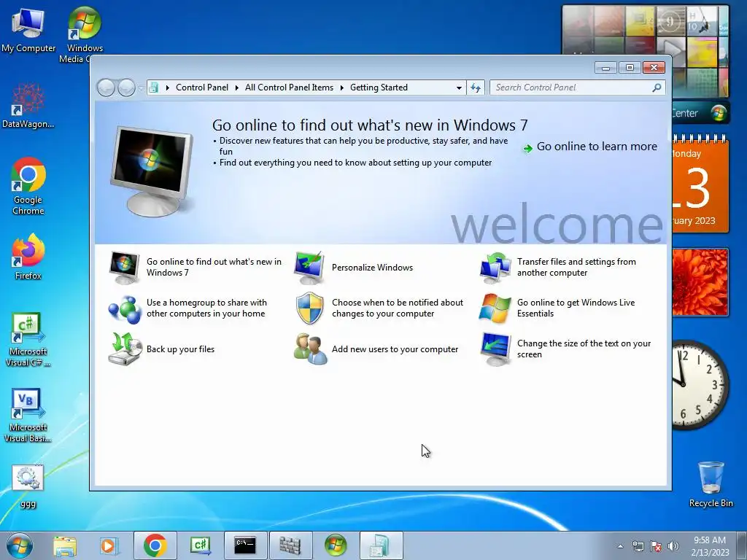Select the ggg gear file on desktop
747x560 pixels.
tap(28, 486)
